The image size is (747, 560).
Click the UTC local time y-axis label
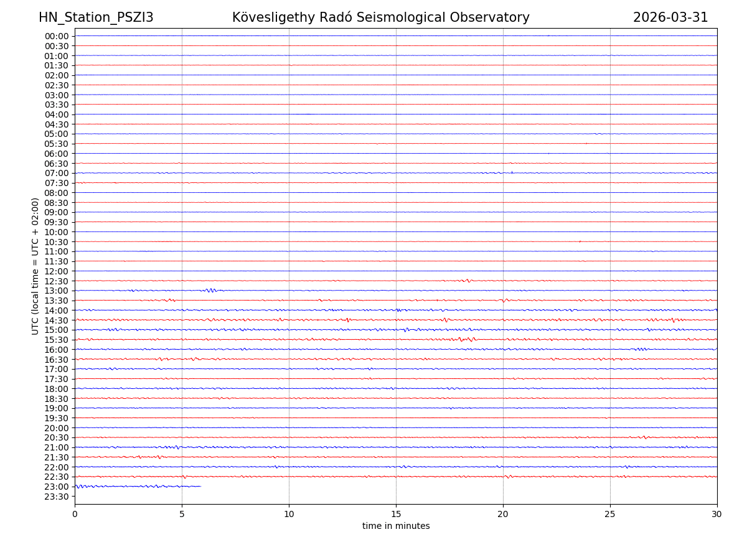pyautogui.click(x=35, y=266)
